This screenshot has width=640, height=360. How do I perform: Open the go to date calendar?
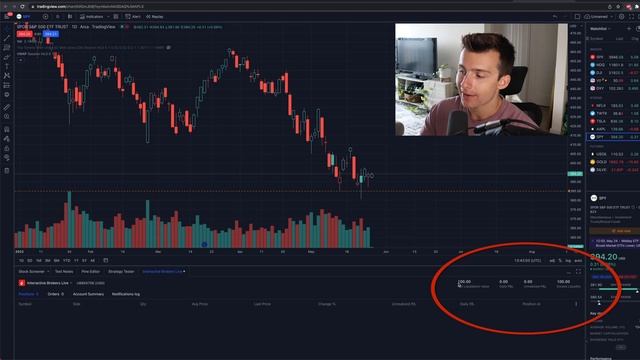coord(106,260)
